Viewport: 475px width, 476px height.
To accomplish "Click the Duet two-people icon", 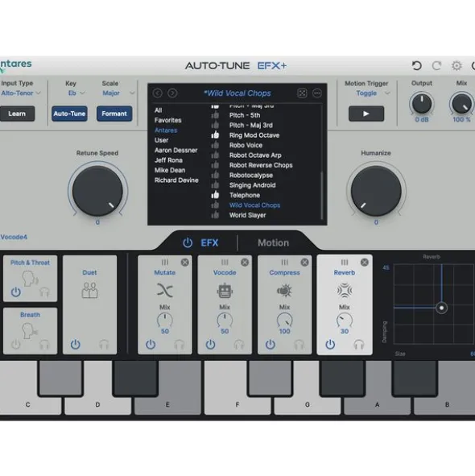I will coord(89,290).
